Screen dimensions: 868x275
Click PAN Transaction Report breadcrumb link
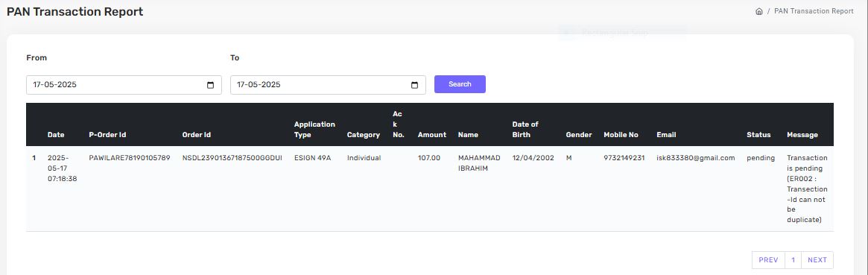(x=814, y=11)
